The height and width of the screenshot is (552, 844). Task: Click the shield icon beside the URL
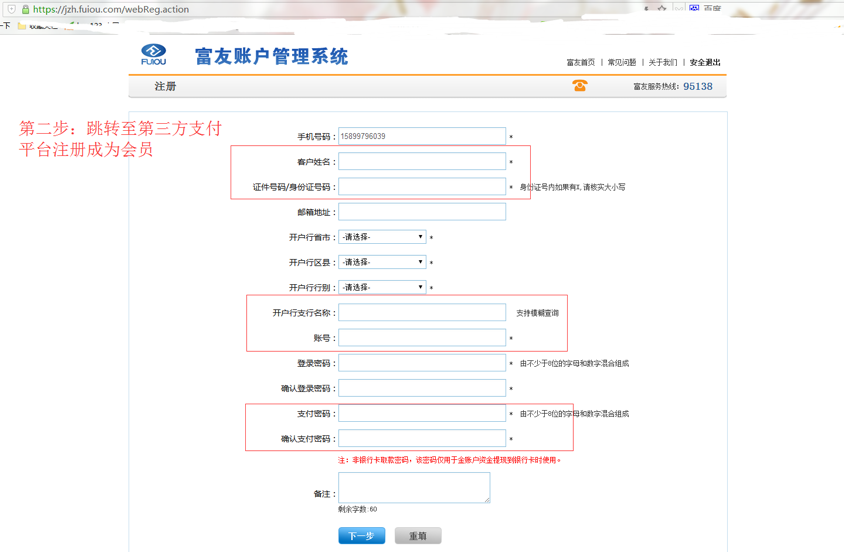pos(11,9)
